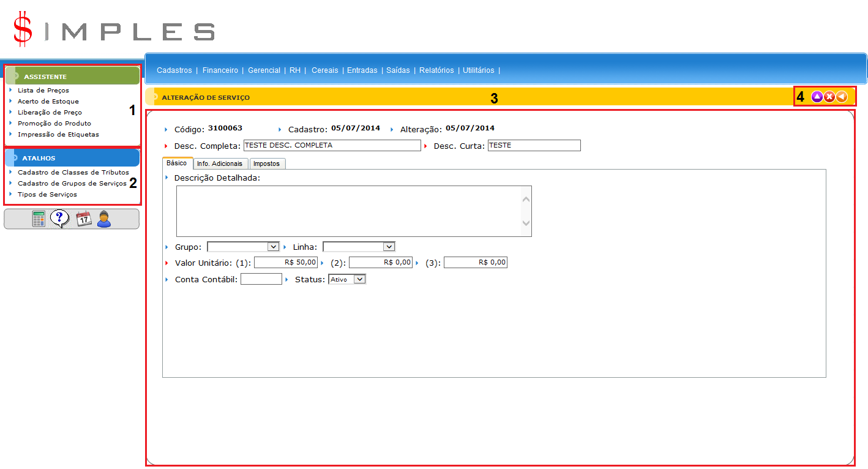
Task: Click the Simples logo
Action: pyautogui.click(x=114, y=30)
